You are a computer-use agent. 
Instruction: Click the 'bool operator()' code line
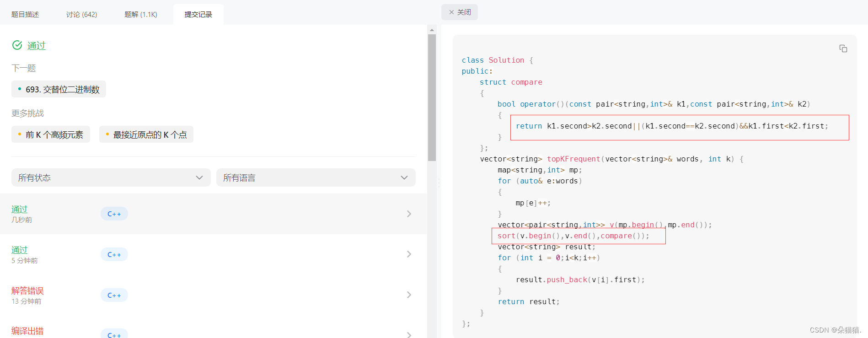(x=654, y=104)
